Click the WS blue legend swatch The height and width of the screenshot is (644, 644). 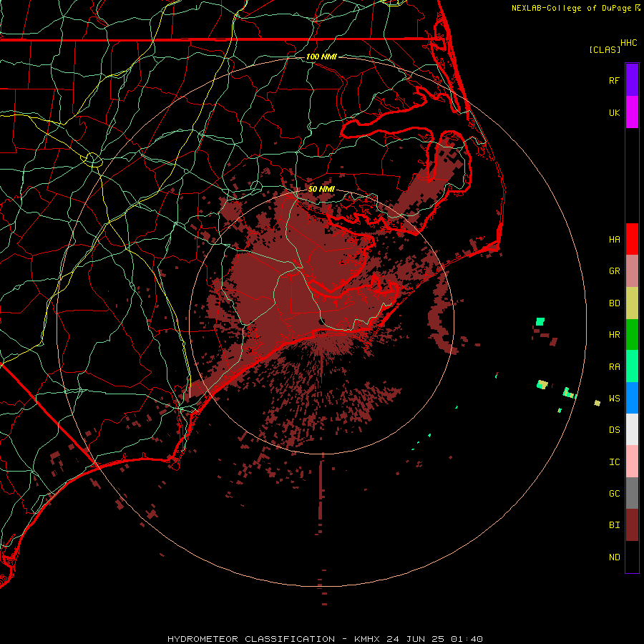632,398
